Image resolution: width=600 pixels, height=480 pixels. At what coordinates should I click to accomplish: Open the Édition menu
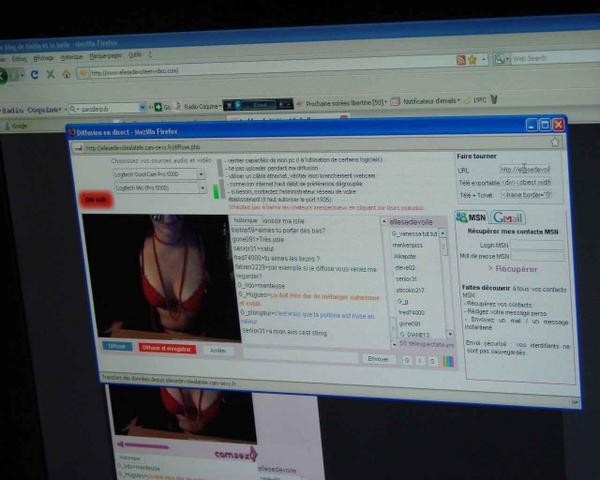(x=19, y=59)
